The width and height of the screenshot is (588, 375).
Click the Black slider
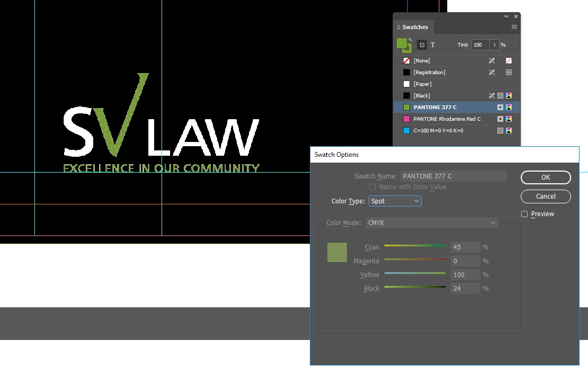(415, 287)
